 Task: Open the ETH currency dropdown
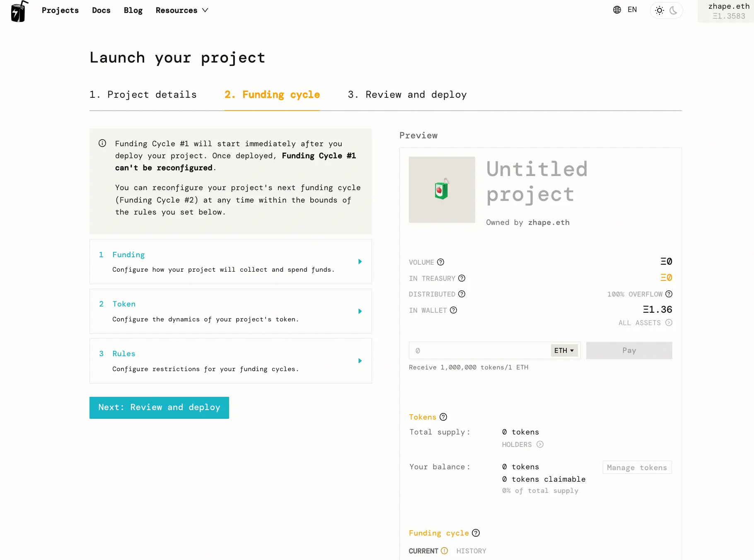[564, 350]
